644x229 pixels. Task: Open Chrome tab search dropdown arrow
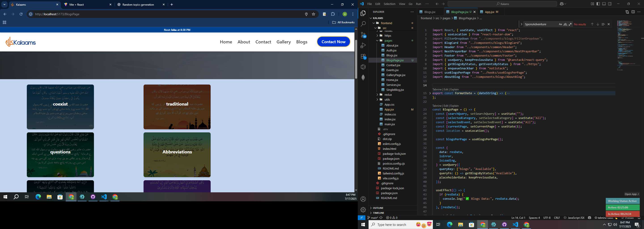[x=4, y=4]
